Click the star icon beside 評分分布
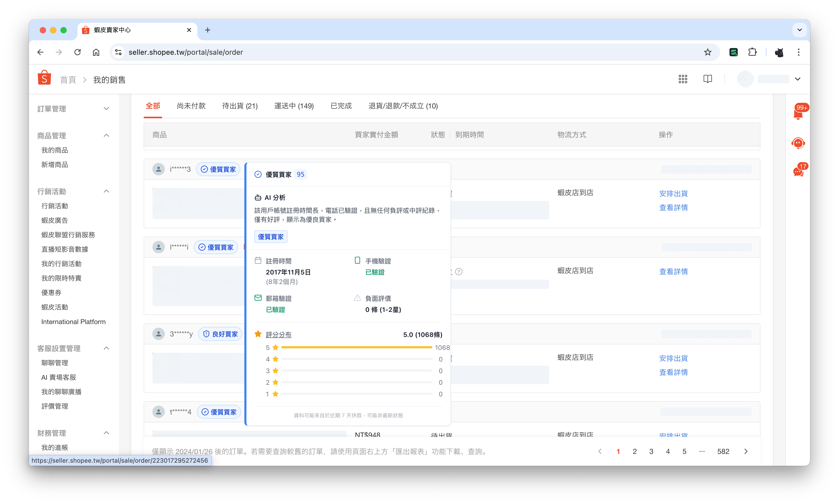Screen dimensions: 839x504 pos(258,334)
